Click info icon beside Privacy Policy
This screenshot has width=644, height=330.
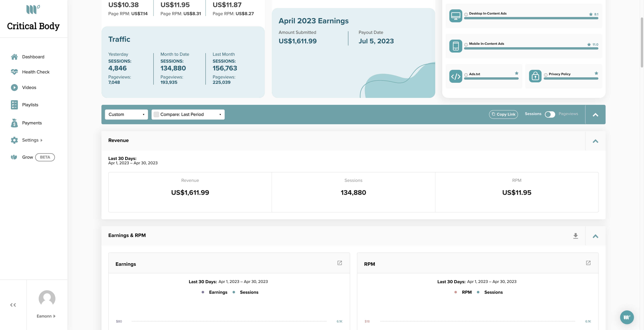pyautogui.click(x=546, y=75)
